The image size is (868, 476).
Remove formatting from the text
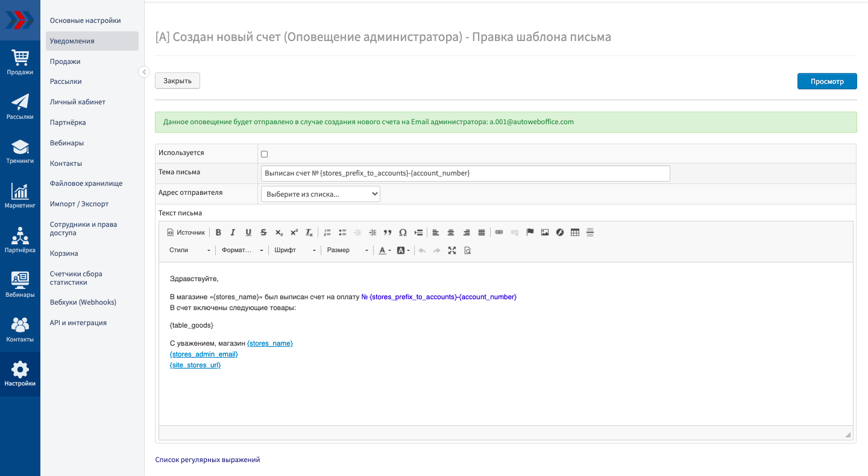pos(309,232)
